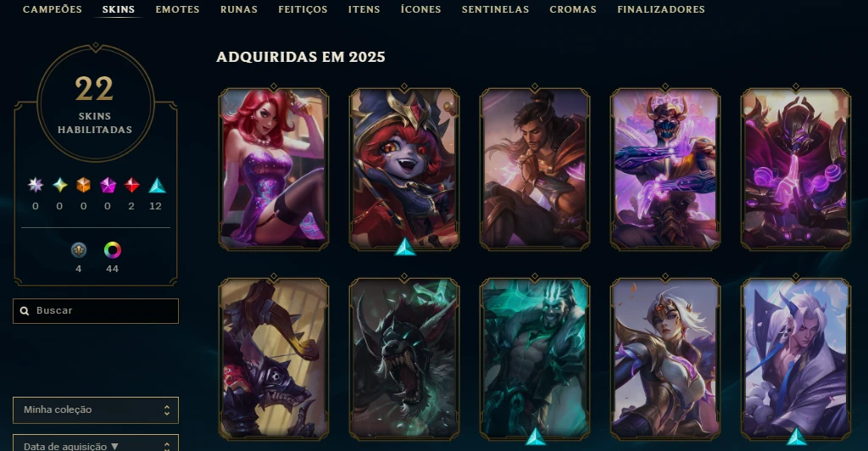Switch to the Campeões tab
The image size is (868, 451).
53,9
